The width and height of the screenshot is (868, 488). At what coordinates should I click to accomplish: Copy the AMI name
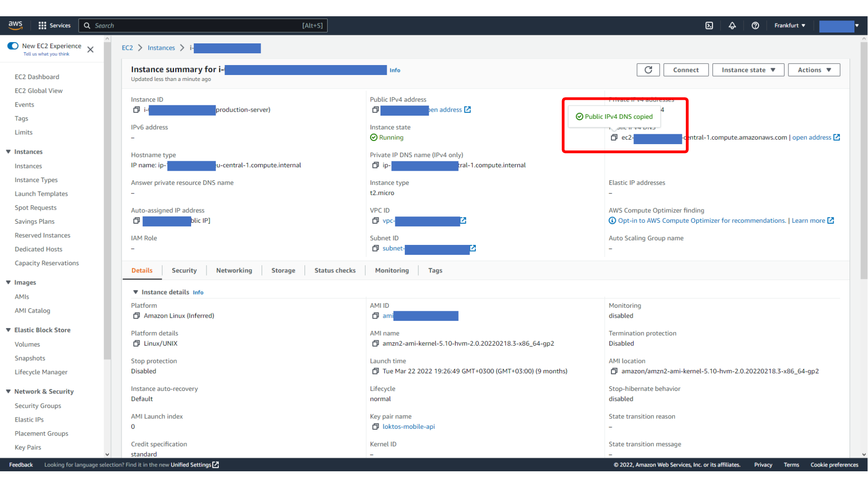click(x=375, y=343)
